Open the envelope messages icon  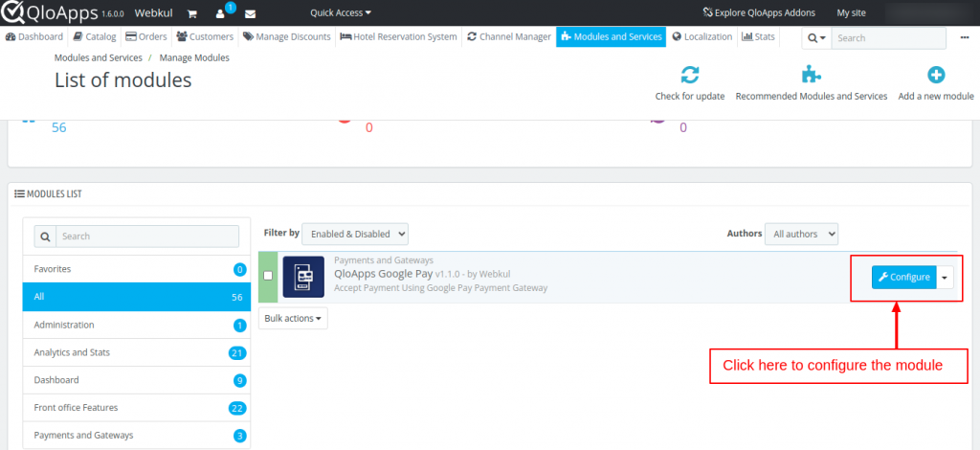(x=250, y=13)
